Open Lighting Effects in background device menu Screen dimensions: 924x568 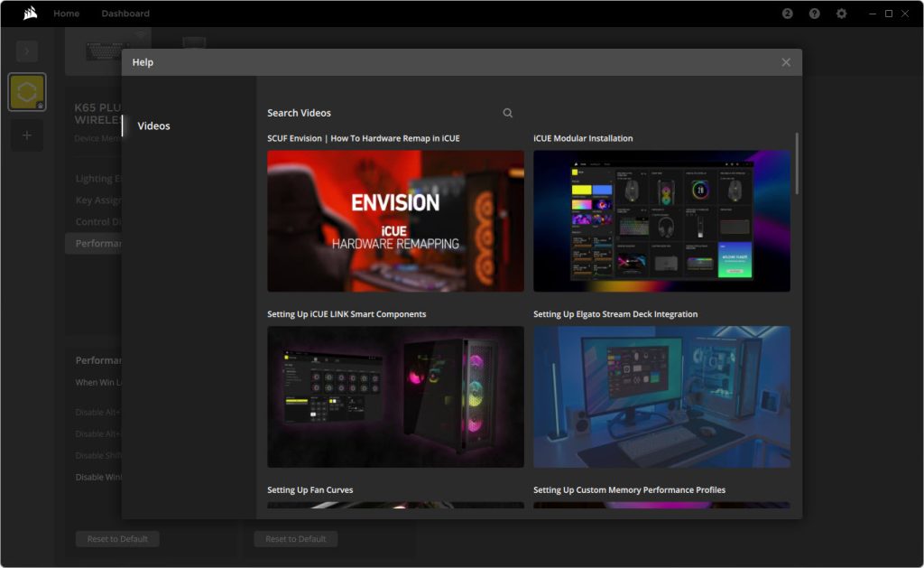pos(98,178)
